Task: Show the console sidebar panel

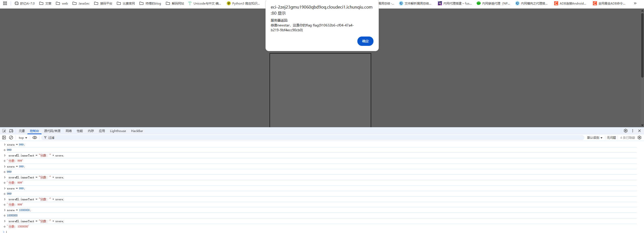Action: click(4, 138)
